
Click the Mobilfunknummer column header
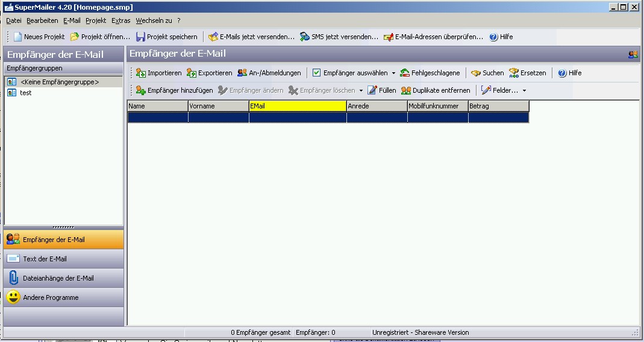point(438,106)
